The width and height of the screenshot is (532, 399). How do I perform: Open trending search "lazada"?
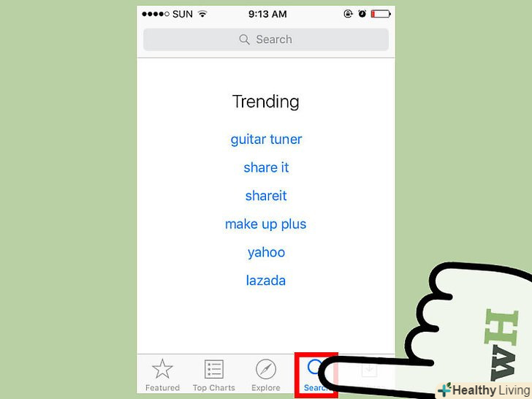[266, 281]
